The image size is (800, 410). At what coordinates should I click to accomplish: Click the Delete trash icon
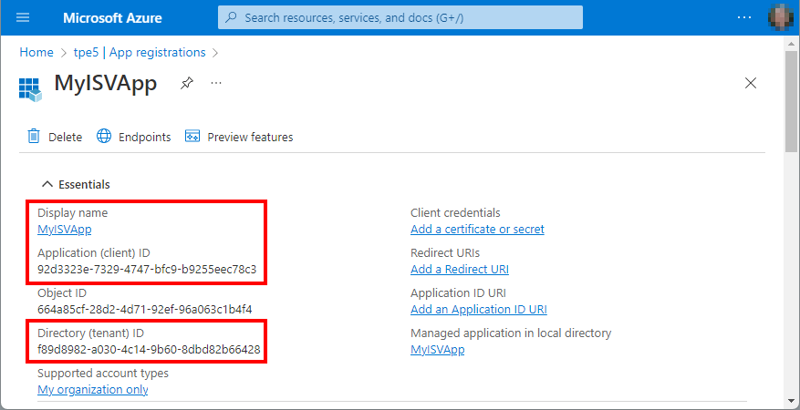(34, 136)
